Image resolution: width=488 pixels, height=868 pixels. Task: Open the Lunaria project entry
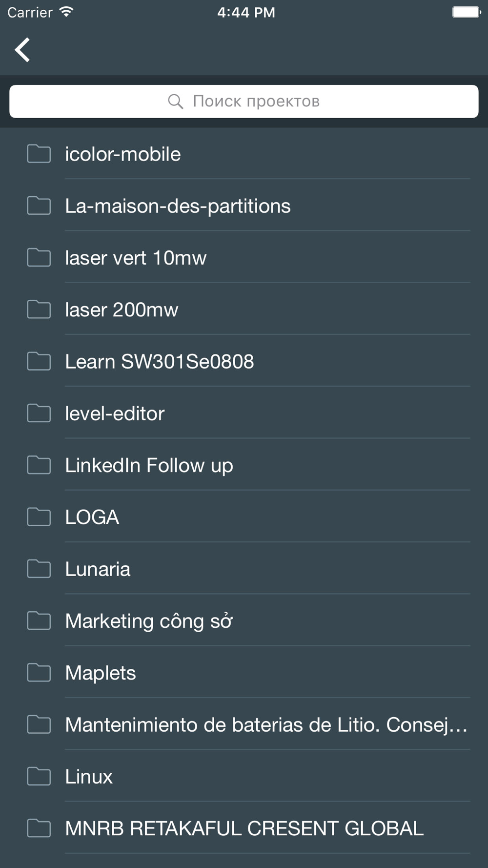click(x=98, y=569)
